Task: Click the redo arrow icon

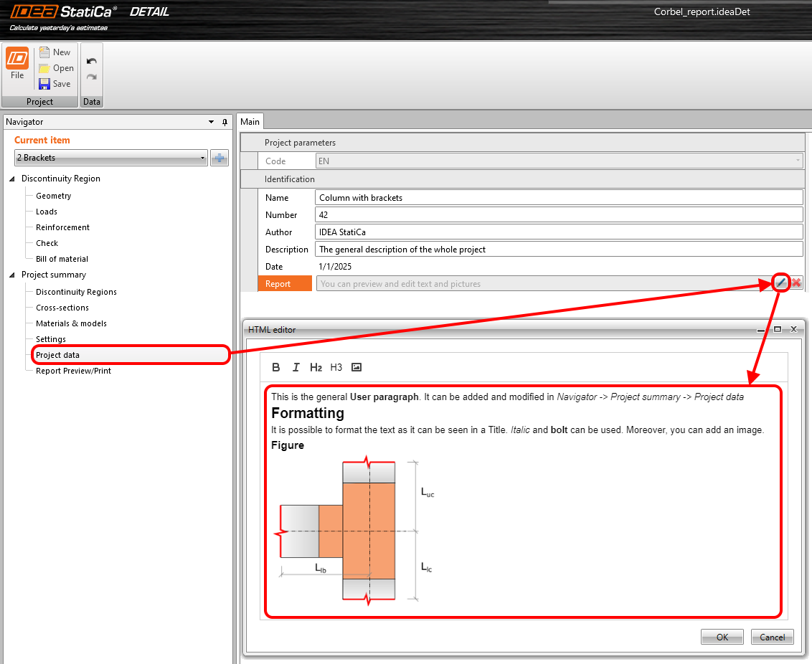Action: (92, 77)
